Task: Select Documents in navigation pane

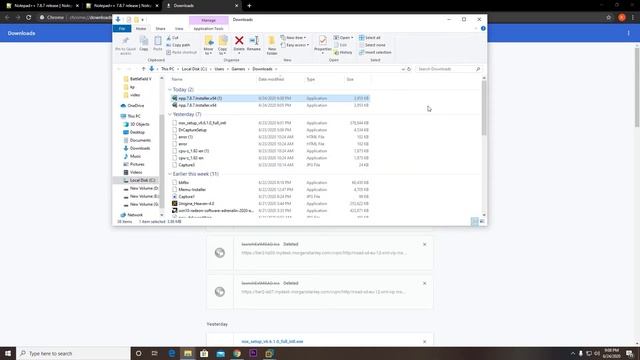Action: [x=137, y=140]
